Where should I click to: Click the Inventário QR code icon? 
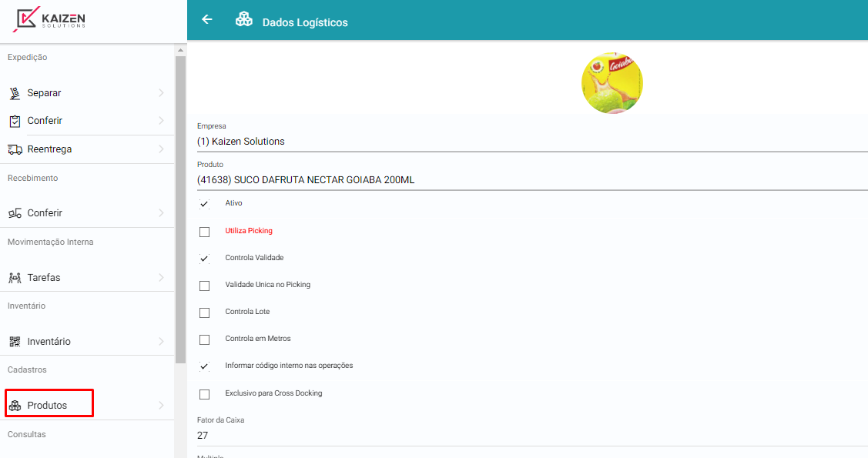(x=15, y=341)
